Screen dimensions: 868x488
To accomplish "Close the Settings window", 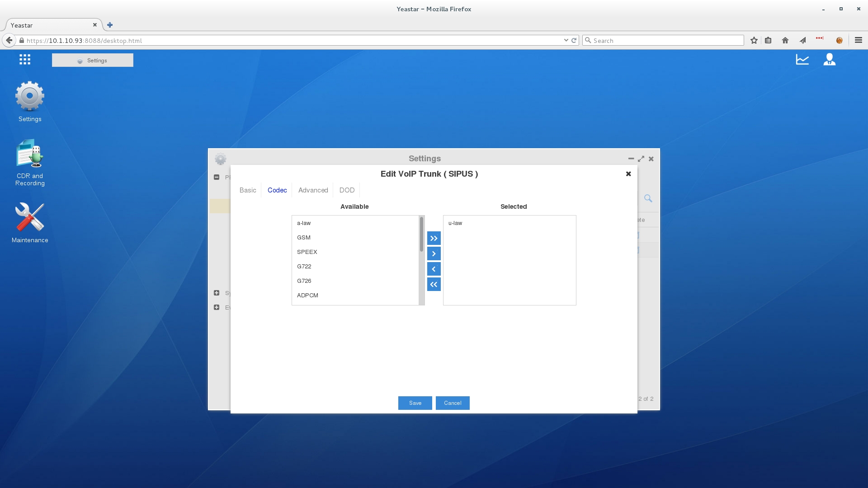I will point(651,159).
